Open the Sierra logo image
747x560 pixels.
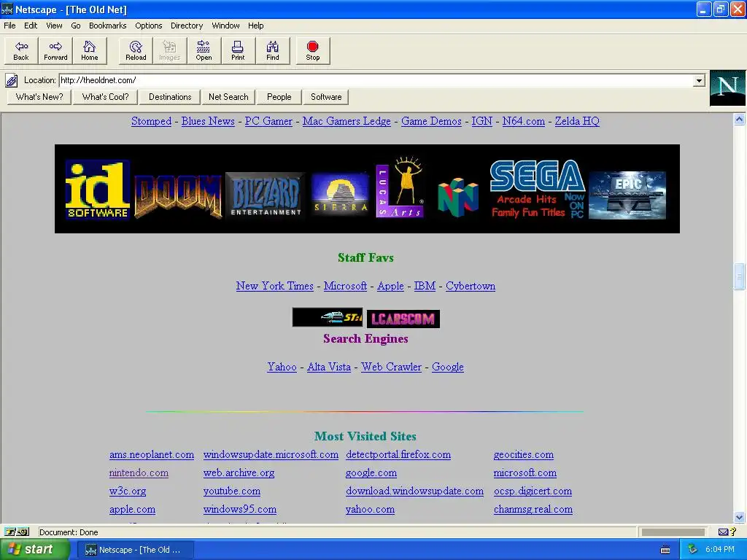point(340,194)
